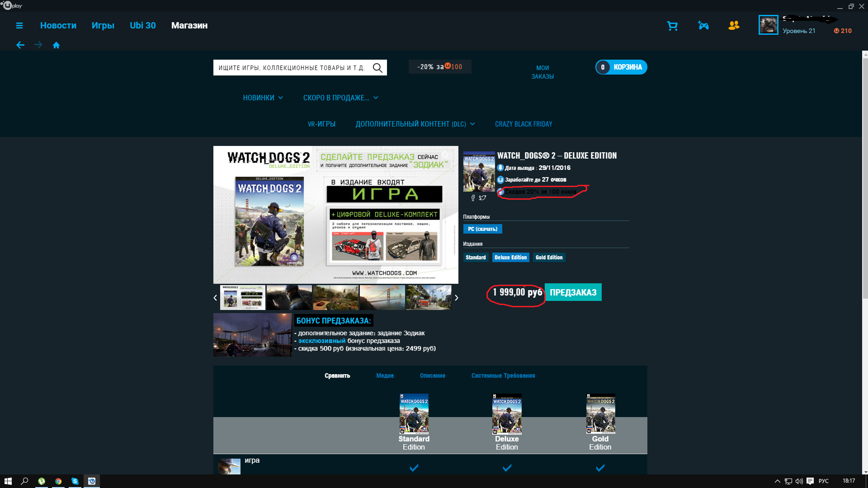Screen dimensions: 868x488
Task: Click the first gallery thumbnail
Action: [243, 297]
